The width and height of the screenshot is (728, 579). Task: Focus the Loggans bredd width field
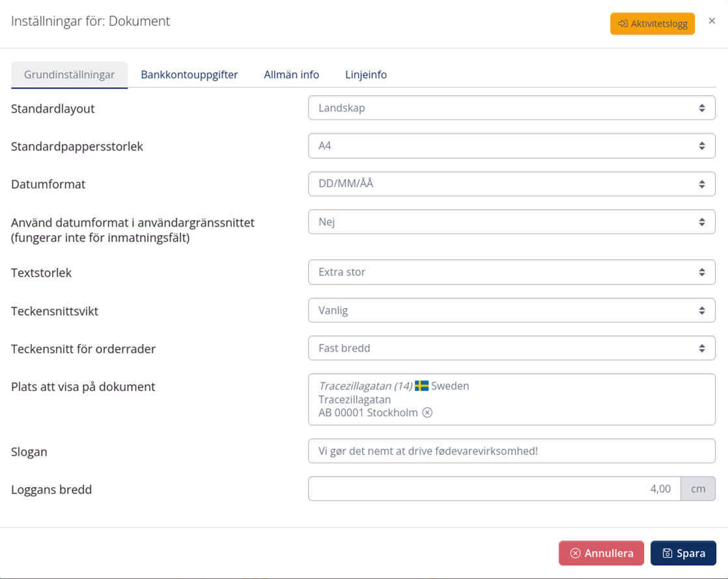pyautogui.click(x=494, y=488)
